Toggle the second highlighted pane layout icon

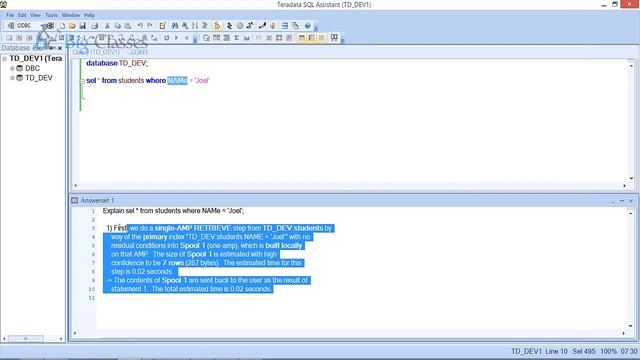click(x=312, y=38)
